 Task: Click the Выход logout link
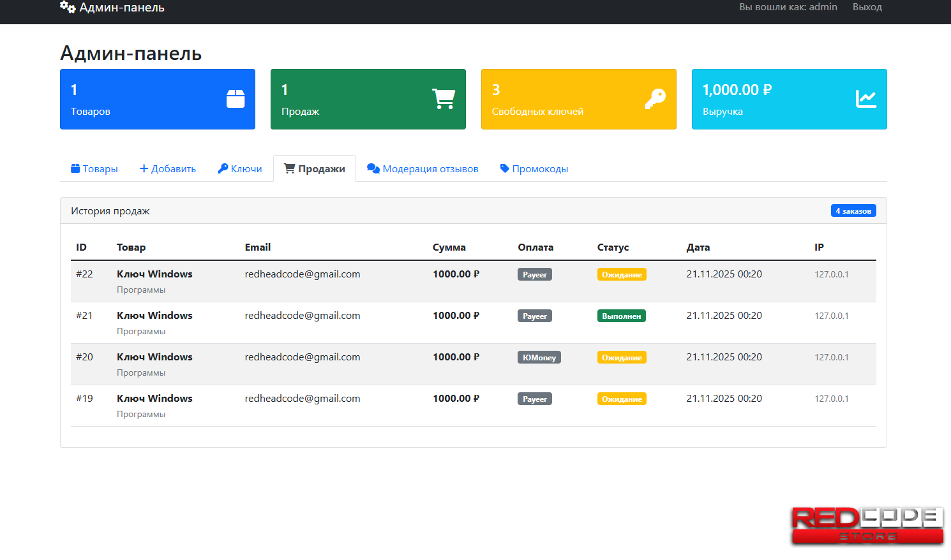[x=867, y=7]
